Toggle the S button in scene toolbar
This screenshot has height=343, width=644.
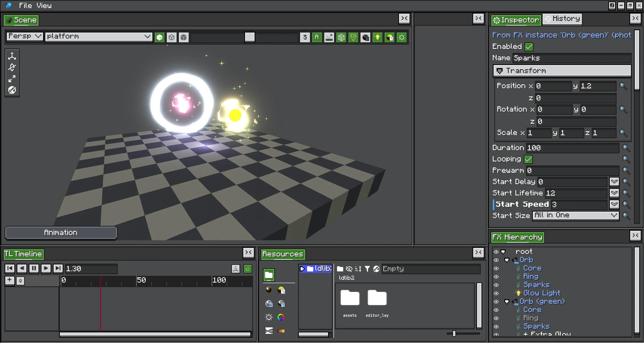point(305,37)
